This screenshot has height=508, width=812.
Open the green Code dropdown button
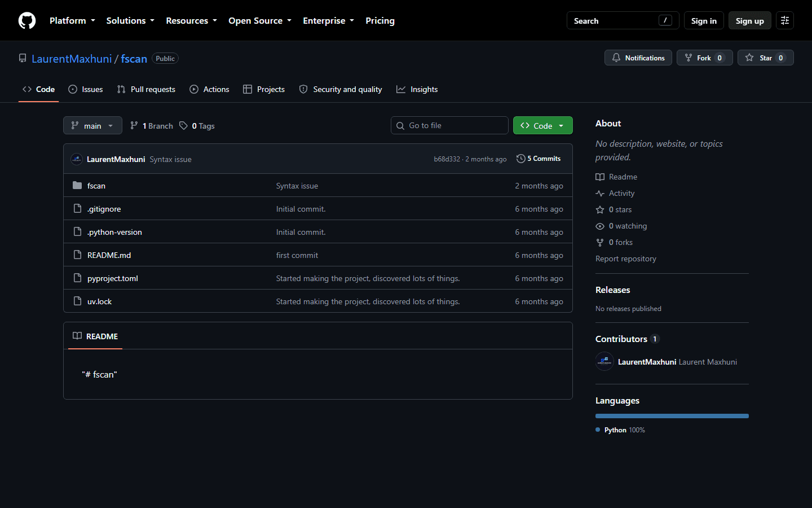coord(542,125)
